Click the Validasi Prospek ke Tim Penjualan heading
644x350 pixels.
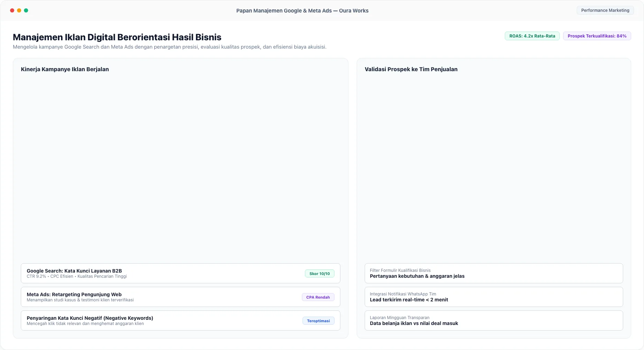pos(411,69)
